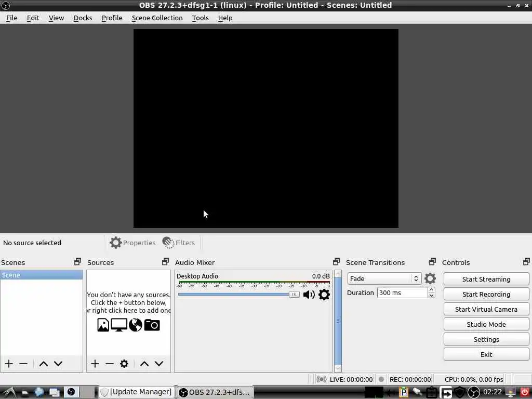Pop out the Controls dock
The width and height of the screenshot is (532, 399).
point(526,262)
